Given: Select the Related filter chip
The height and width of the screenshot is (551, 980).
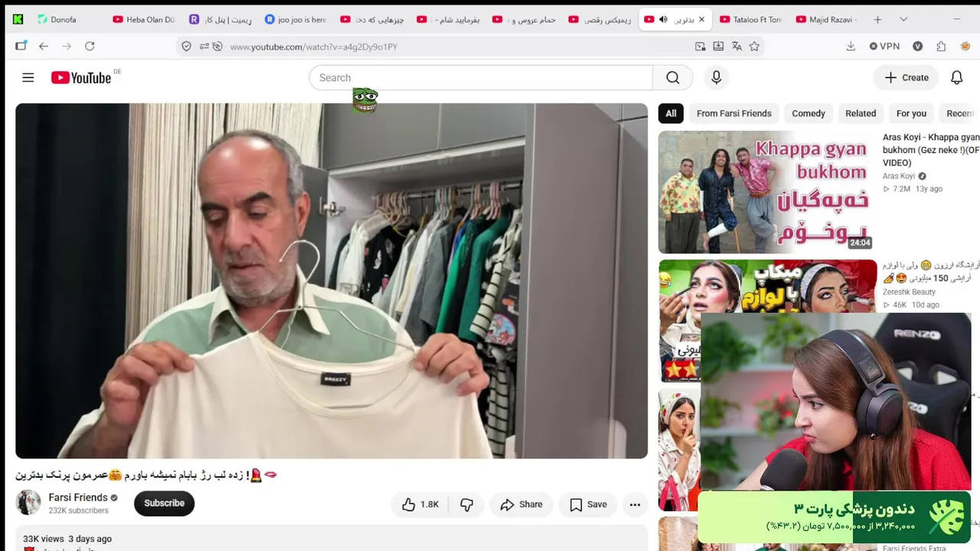Looking at the screenshot, I should pyautogui.click(x=861, y=113).
